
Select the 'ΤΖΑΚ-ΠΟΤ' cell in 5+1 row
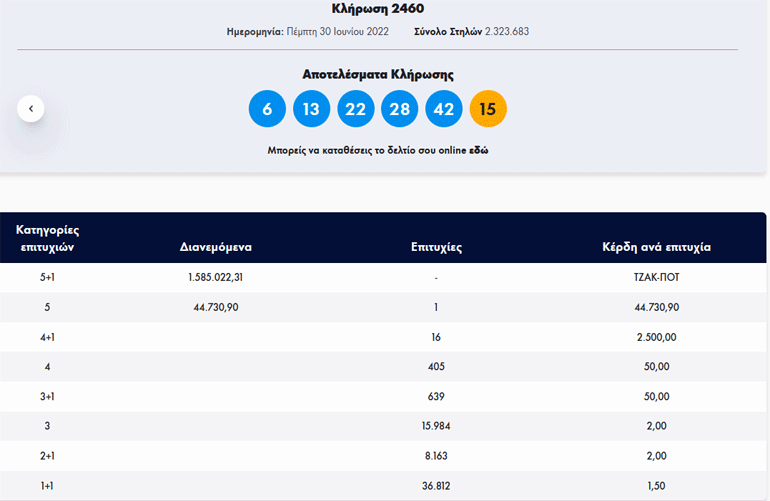click(x=656, y=277)
